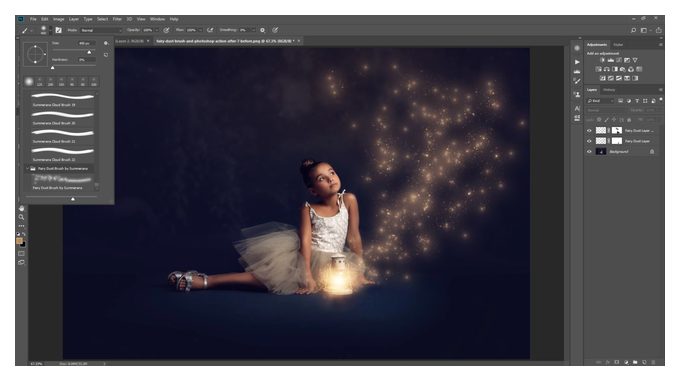Switch to the History panel tab
The height and width of the screenshot is (381, 680).
tap(609, 90)
